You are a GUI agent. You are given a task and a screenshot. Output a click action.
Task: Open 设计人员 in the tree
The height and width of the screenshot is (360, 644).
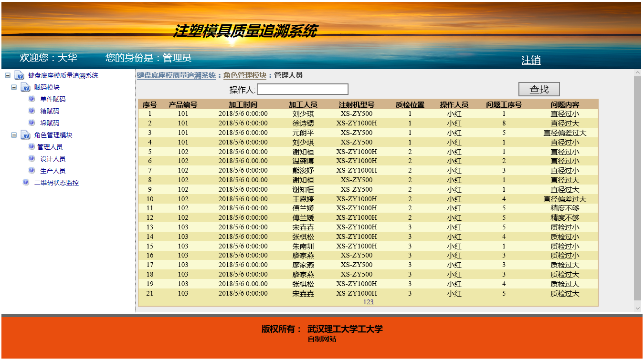(53, 159)
